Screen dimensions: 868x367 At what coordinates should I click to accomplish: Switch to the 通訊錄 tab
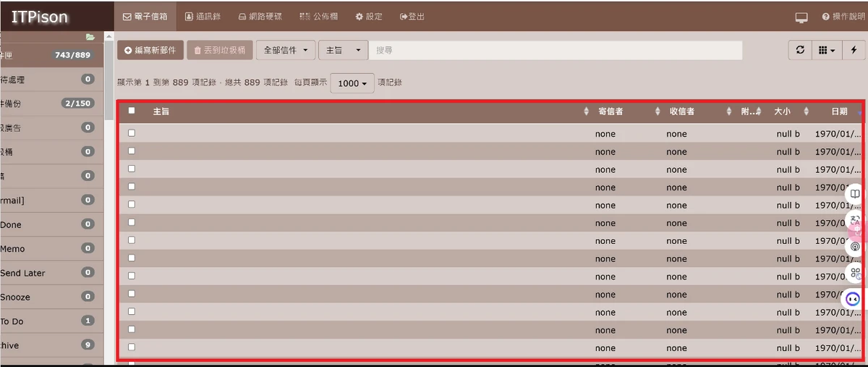click(x=203, y=16)
